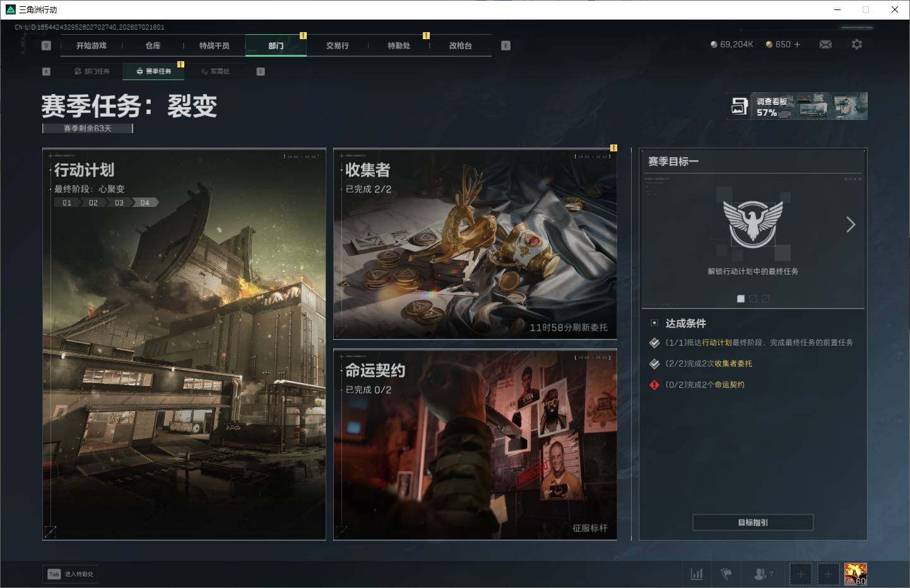The width and height of the screenshot is (910, 588).
Task: Click the 赛季任务：裂变 title
Action: pyautogui.click(x=129, y=106)
